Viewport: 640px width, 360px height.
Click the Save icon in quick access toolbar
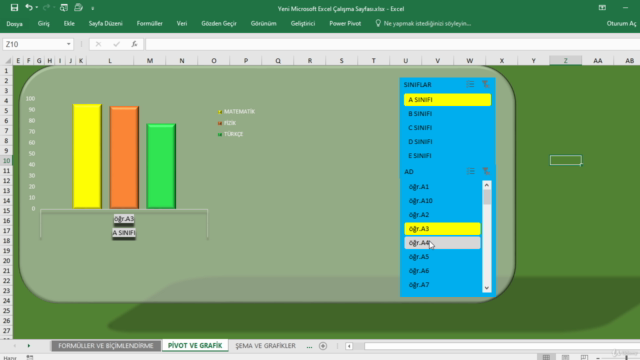pos(14,7)
